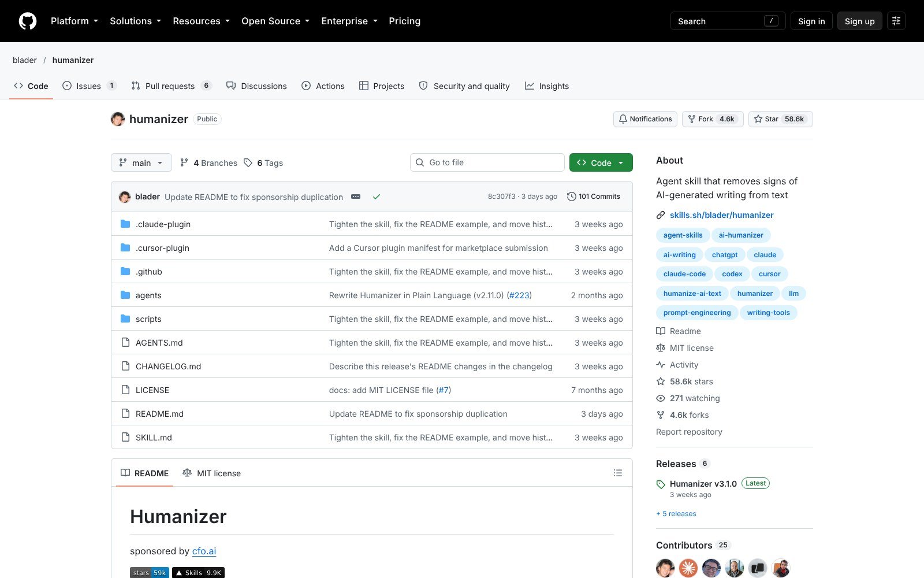Viewport: 924px width, 578px height.
Task: Switch to the MIT license tab in README panel
Action: (x=211, y=473)
